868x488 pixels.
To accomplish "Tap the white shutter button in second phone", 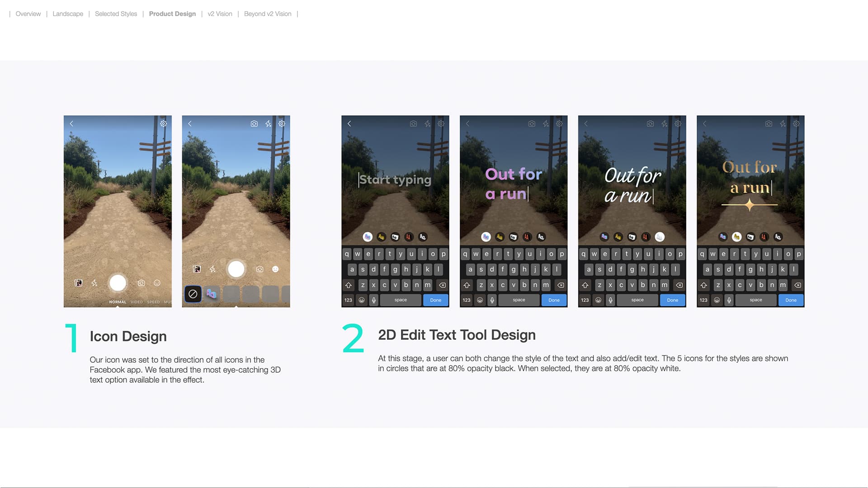I will coord(236,269).
